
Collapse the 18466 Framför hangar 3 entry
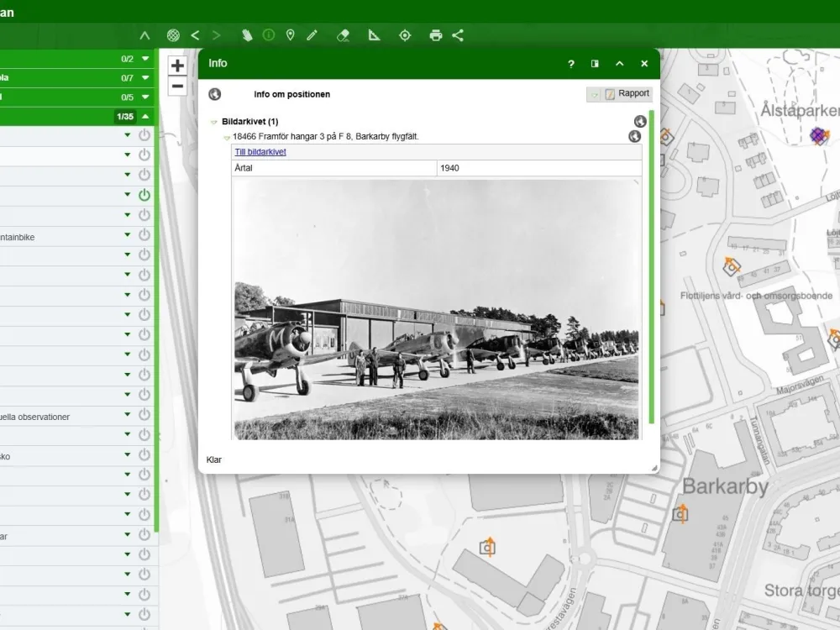click(227, 138)
